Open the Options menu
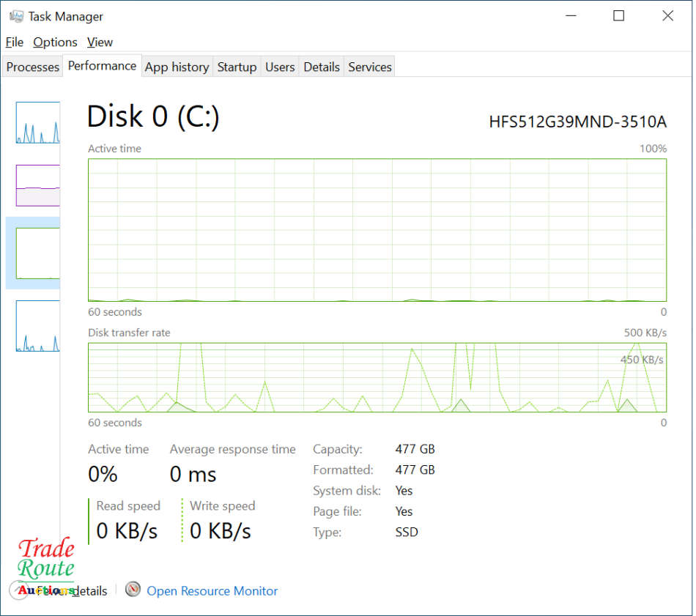This screenshot has height=616, width=696. pyautogui.click(x=55, y=42)
